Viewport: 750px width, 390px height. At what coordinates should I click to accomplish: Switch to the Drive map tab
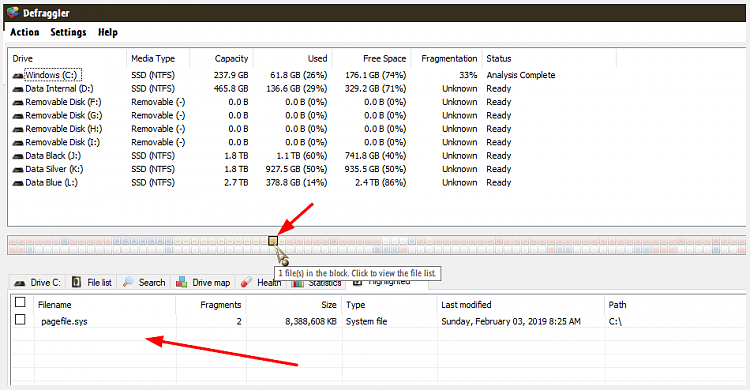pos(204,283)
